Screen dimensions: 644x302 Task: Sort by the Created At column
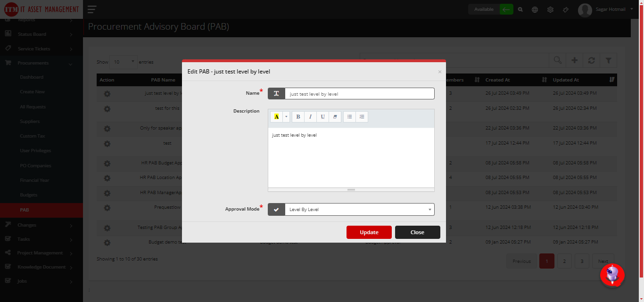(516, 80)
